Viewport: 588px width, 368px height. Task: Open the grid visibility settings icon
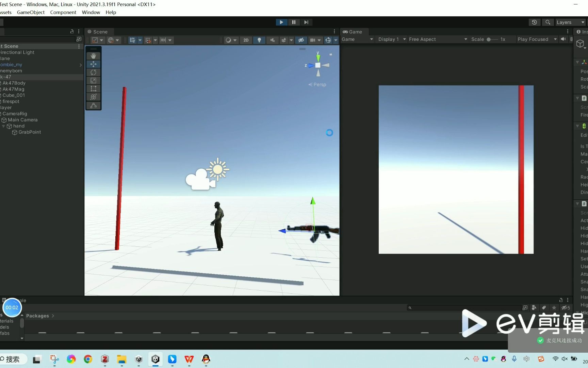click(133, 40)
